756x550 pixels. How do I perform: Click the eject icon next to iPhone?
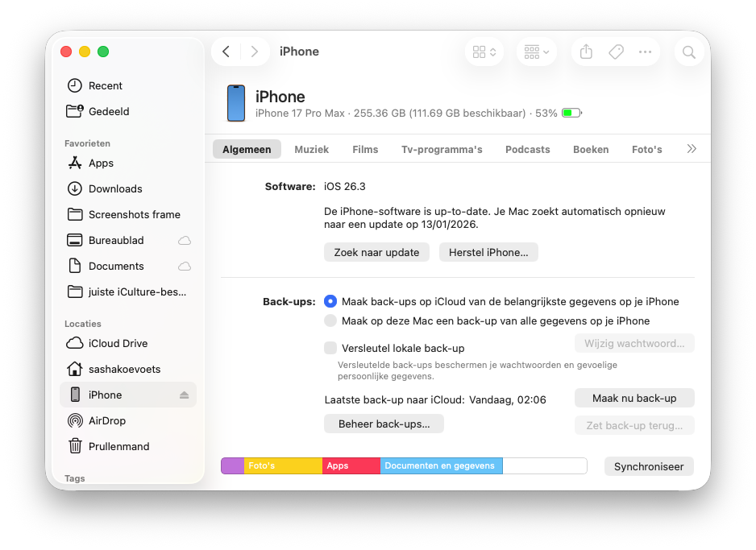(184, 395)
